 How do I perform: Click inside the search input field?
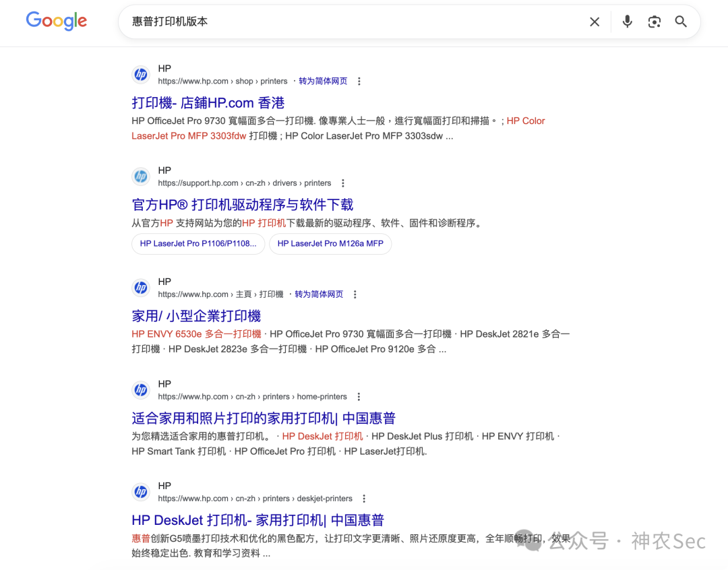337,22
